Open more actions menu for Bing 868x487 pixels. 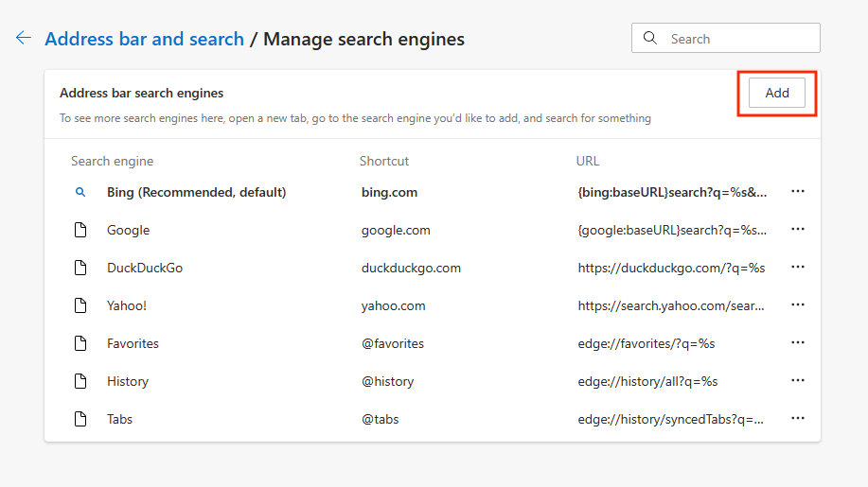[x=798, y=192]
